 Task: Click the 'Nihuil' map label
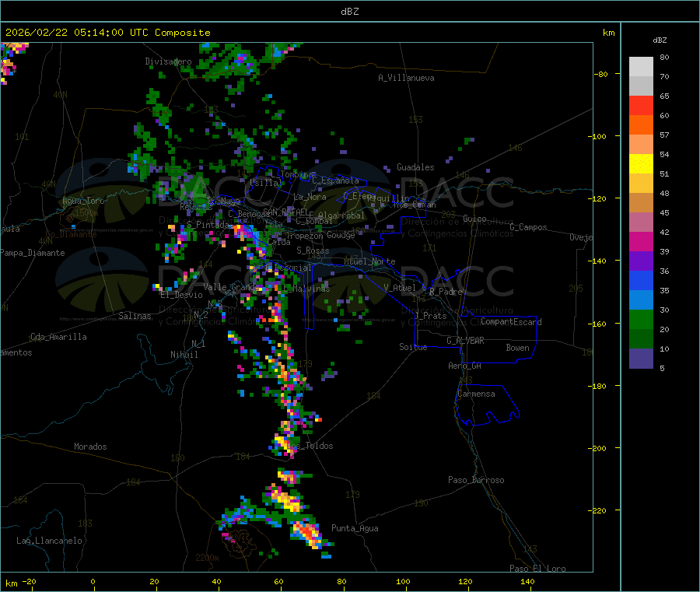coord(184,355)
